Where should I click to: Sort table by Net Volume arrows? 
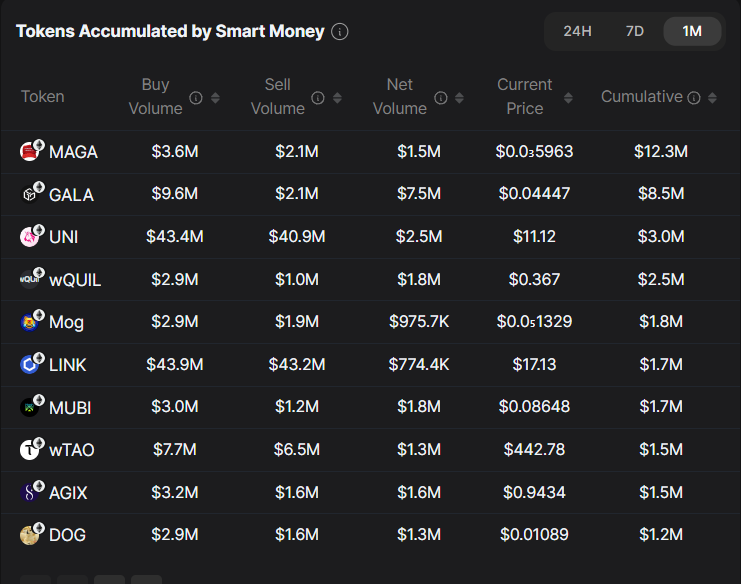pos(459,98)
